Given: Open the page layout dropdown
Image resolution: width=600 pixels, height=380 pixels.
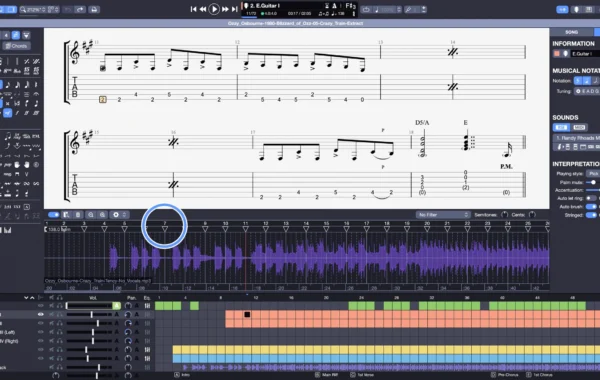Looking at the screenshot, I should 54,9.
